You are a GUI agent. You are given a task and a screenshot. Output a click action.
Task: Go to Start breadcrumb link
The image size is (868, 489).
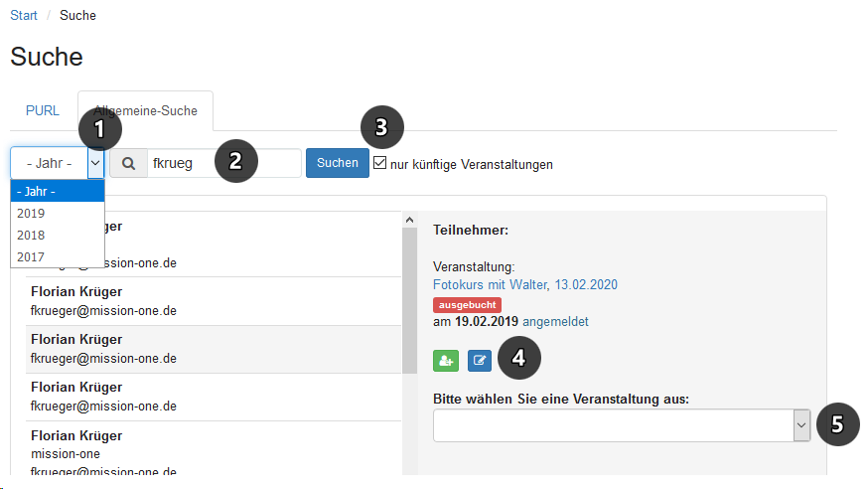[24, 16]
